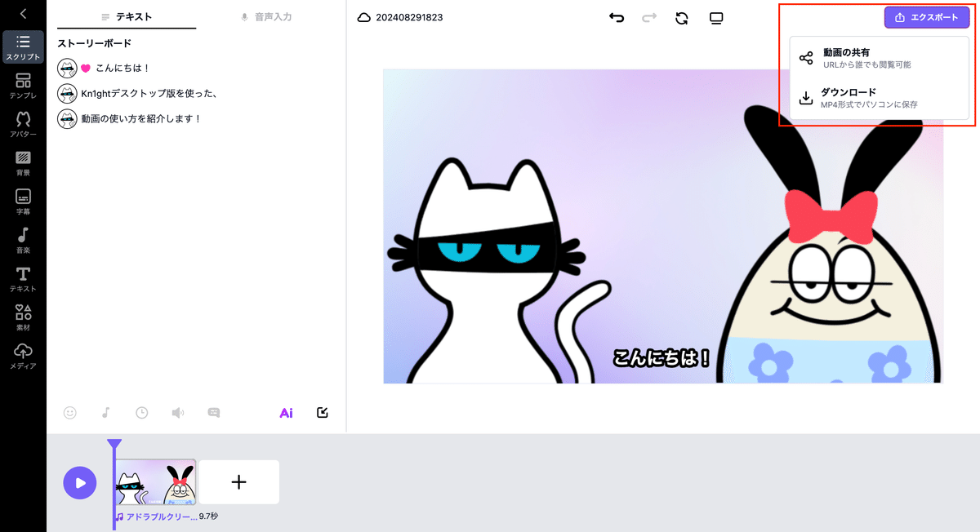The image size is (980, 532).
Task: Click the avatar icon beside こんにちは！
Action: tap(67, 69)
